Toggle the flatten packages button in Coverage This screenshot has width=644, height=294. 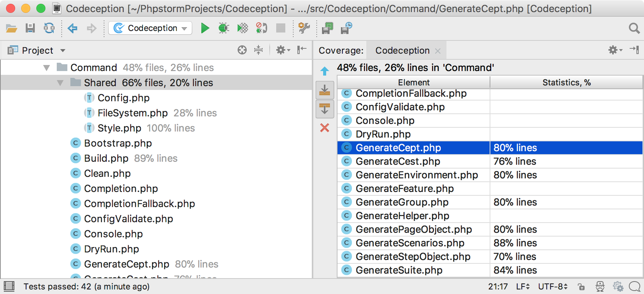[325, 90]
